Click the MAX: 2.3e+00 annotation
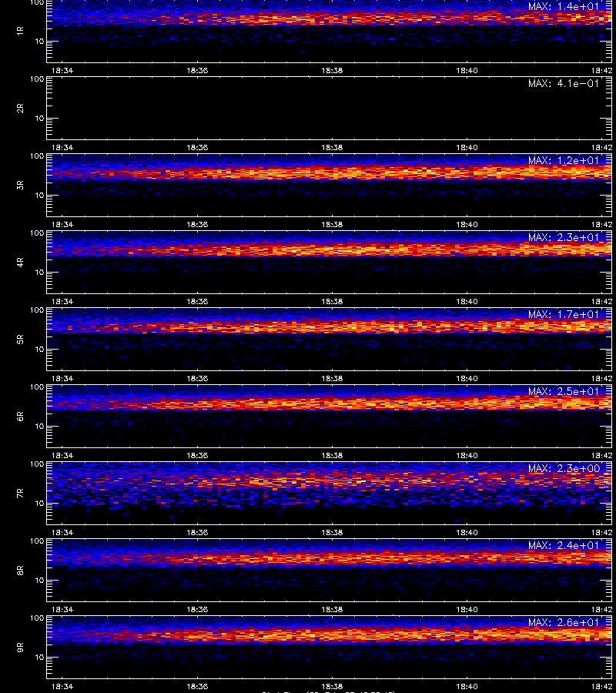The width and height of the screenshot is (616, 693). (564, 468)
